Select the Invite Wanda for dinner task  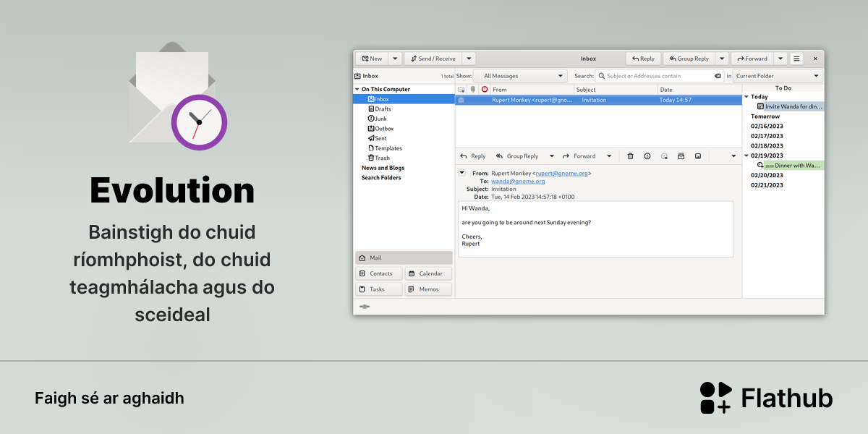[789, 106]
